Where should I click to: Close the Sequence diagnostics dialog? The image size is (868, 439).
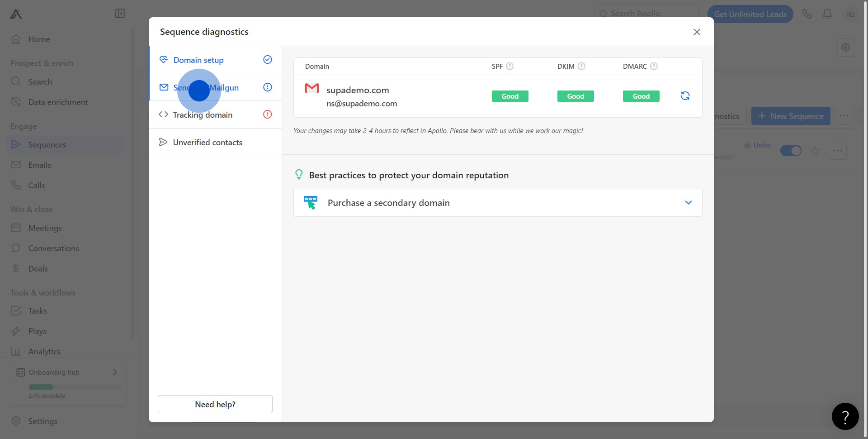coord(696,32)
